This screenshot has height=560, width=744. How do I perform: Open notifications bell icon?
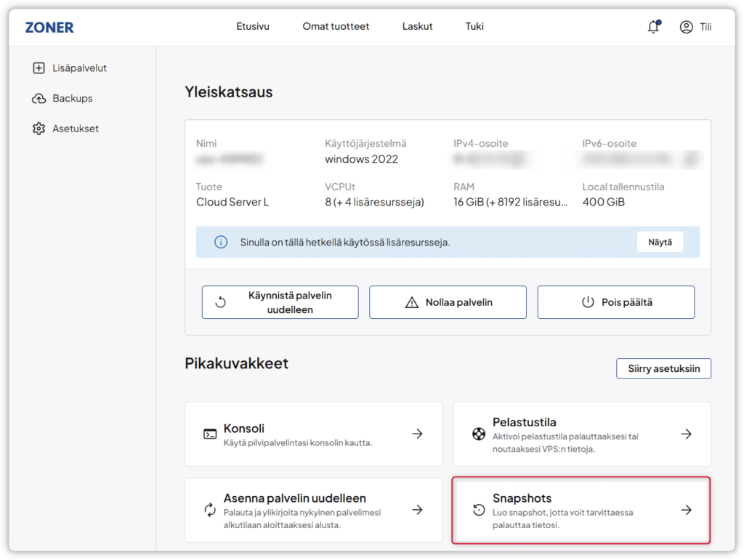click(x=653, y=27)
